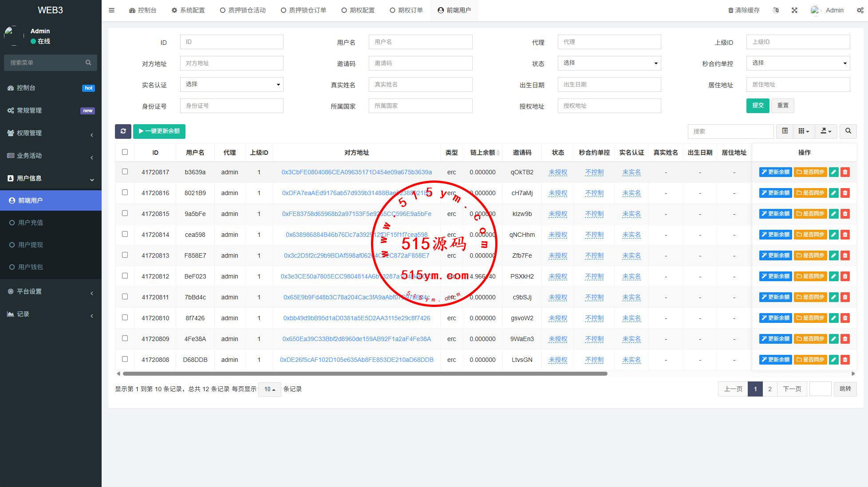
Task: Open the 实名认证 select dropdown
Action: [x=231, y=84]
